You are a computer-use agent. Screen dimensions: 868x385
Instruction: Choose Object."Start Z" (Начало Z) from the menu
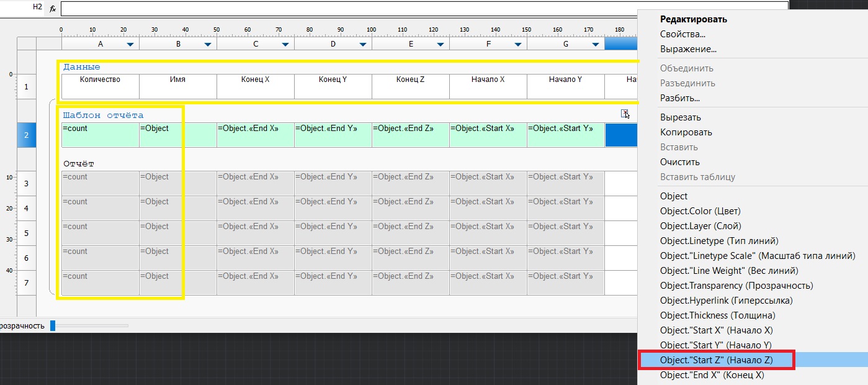tap(716, 360)
